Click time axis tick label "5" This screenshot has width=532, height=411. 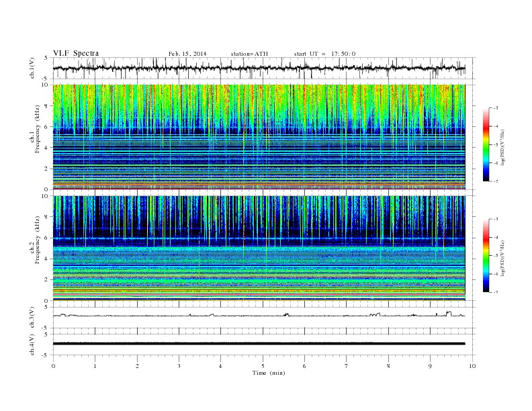(x=263, y=366)
